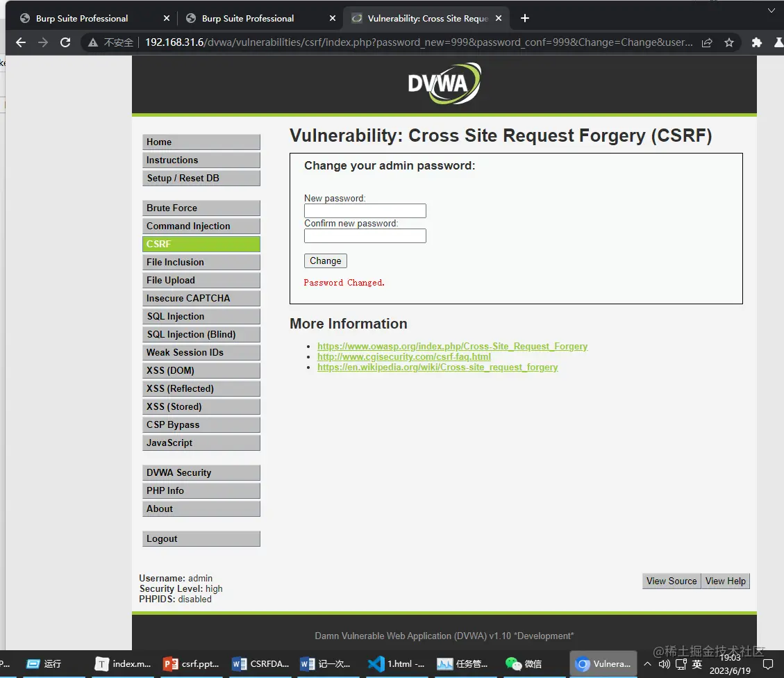This screenshot has width=784, height=678.
Task: Open the cgisecurity csrf-faq link
Action: click(404, 357)
